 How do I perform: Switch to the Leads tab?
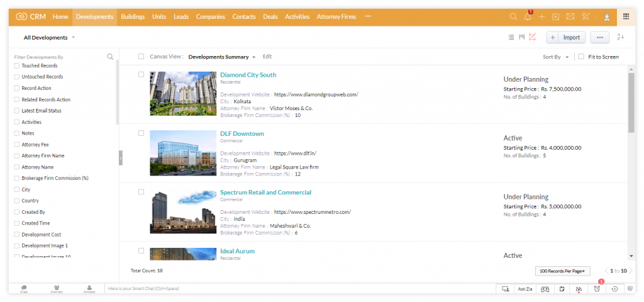181,17
